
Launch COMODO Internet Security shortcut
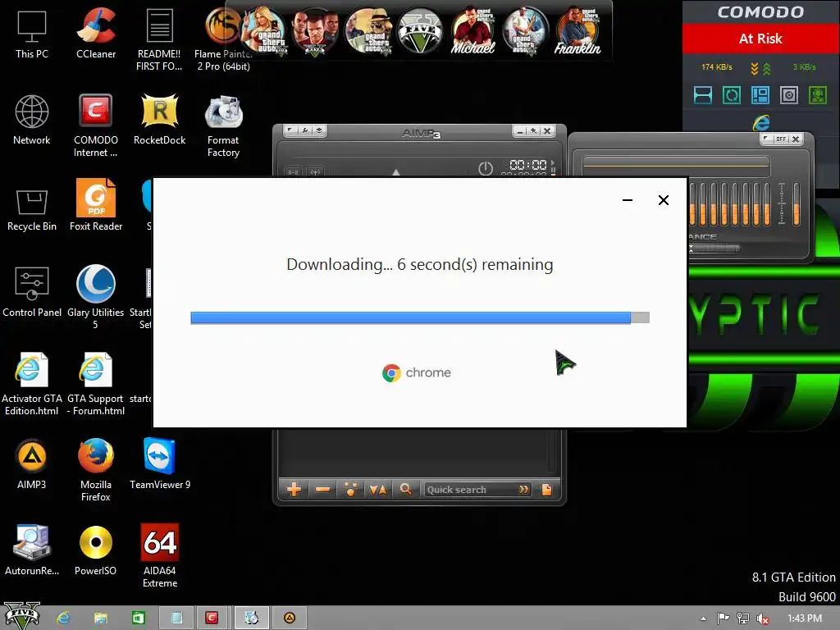pyautogui.click(x=96, y=126)
